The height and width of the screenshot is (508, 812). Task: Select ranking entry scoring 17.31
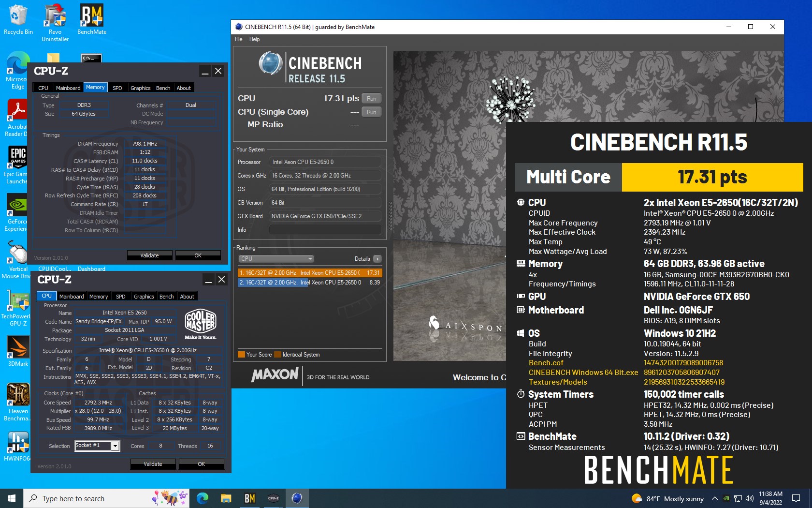(x=309, y=273)
